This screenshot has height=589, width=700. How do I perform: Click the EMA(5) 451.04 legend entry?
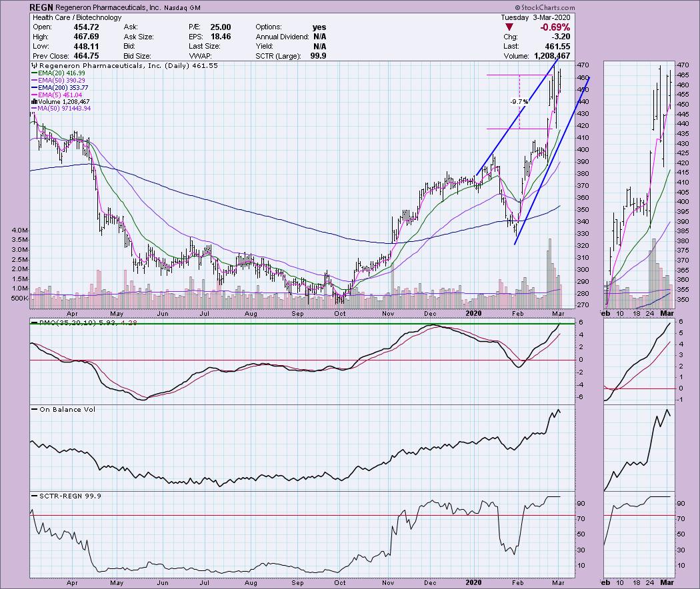point(56,95)
